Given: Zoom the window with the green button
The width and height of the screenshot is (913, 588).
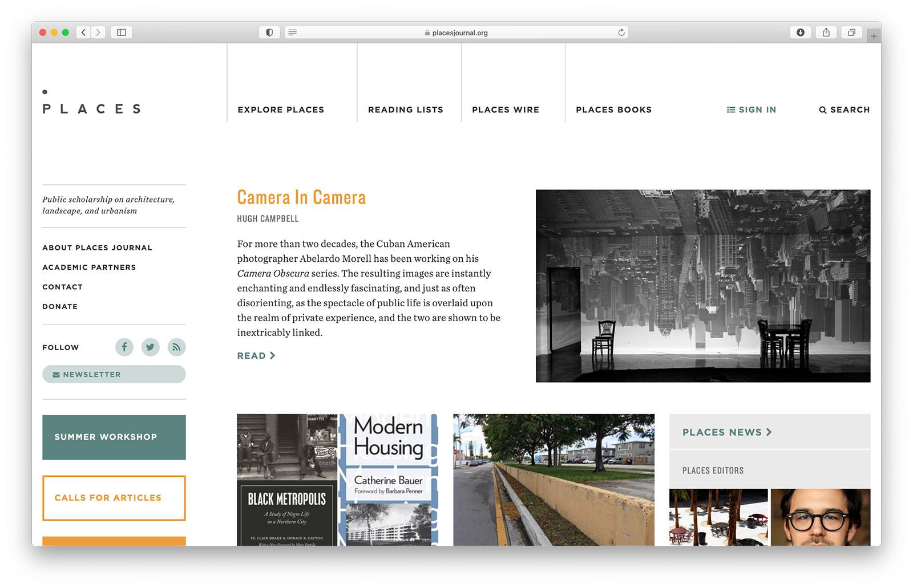Looking at the screenshot, I should (66, 33).
